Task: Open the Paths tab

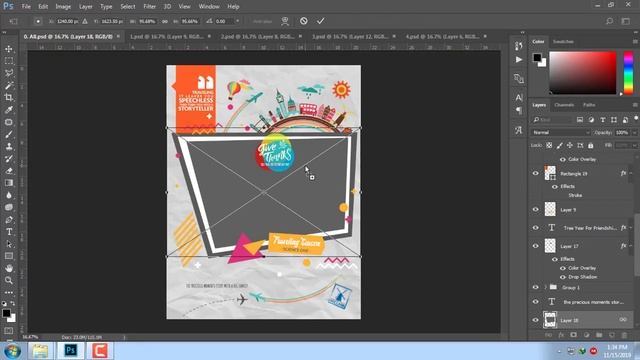Action: click(589, 105)
